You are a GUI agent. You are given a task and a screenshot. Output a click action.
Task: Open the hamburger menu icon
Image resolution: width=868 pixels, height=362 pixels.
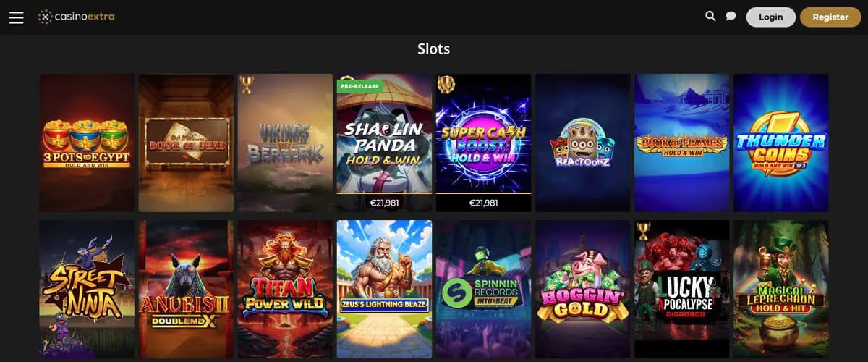[17, 17]
